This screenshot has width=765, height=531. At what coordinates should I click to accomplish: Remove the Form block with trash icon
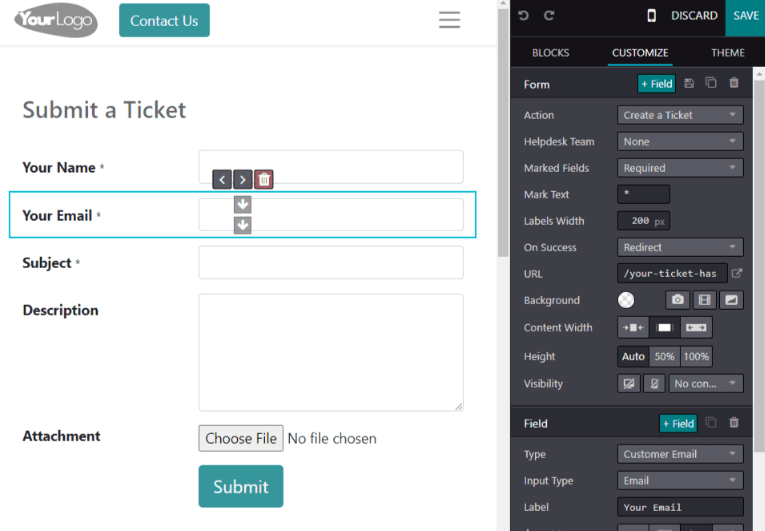click(734, 83)
